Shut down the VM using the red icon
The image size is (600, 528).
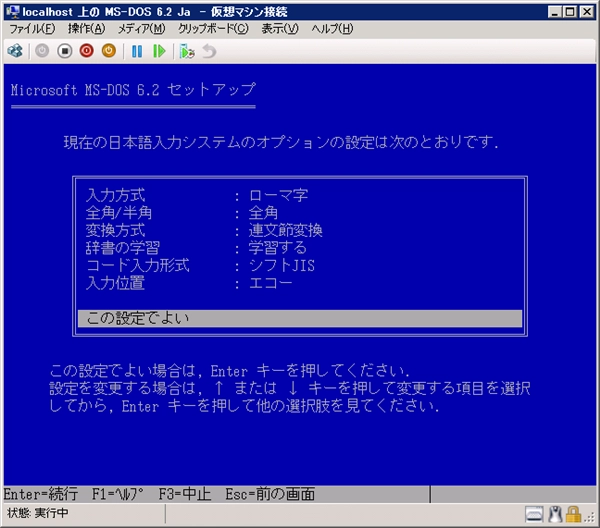[86, 51]
